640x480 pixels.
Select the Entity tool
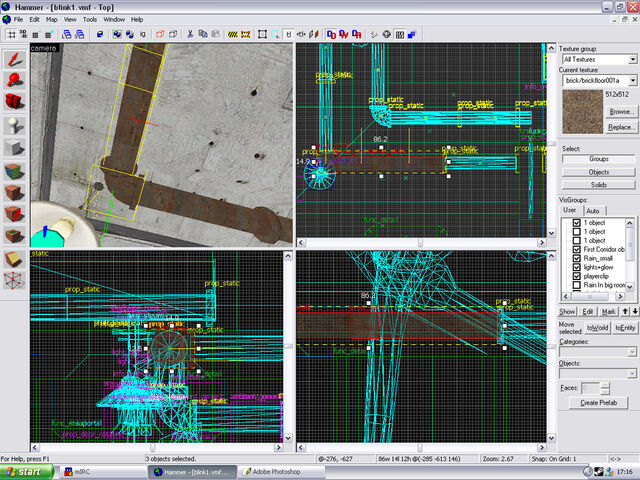[x=15, y=125]
